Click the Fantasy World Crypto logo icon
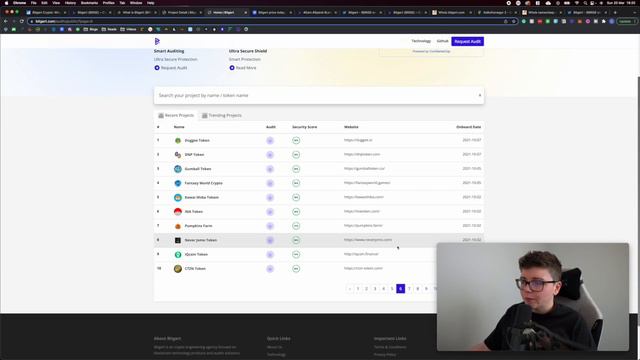 pyautogui.click(x=178, y=183)
